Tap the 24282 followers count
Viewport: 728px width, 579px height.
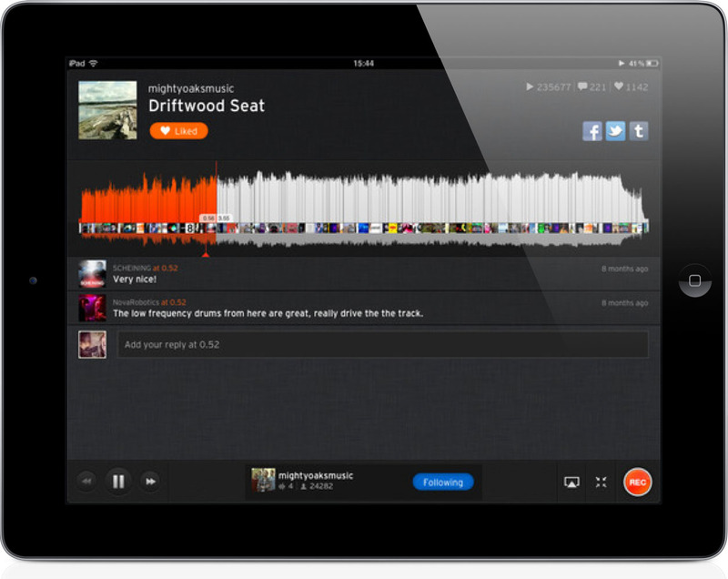(317, 487)
